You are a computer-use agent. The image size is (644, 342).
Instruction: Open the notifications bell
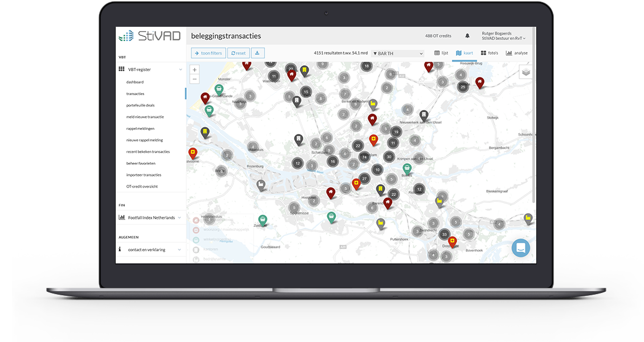[x=467, y=36]
